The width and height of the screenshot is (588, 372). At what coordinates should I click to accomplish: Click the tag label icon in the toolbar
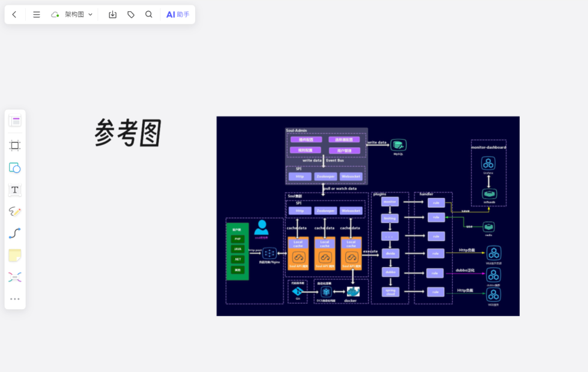[x=131, y=14]
